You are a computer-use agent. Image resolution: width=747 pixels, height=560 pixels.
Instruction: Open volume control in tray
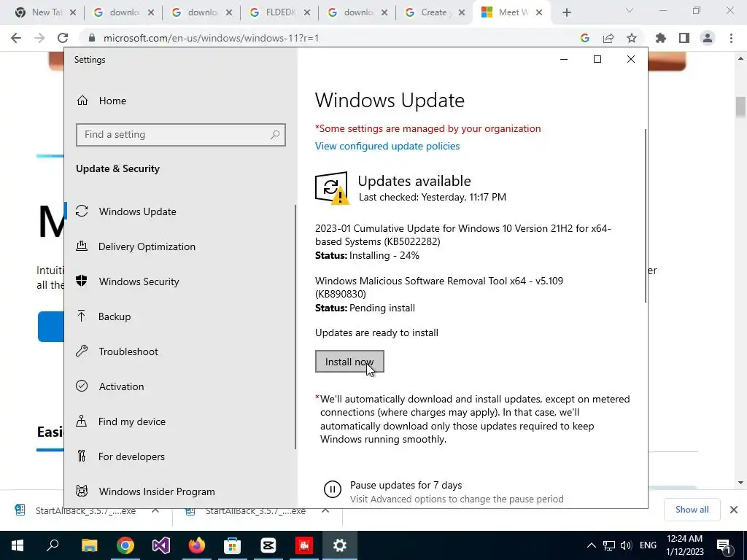pyautogui.click(x=626, y=545)
